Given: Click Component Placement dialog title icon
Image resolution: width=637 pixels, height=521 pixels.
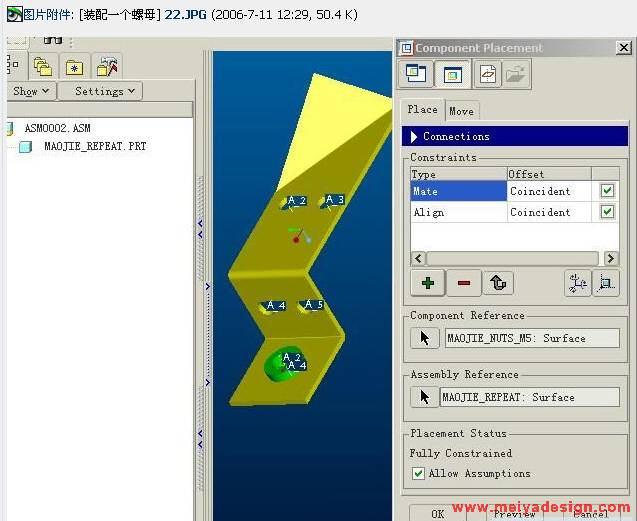Looking at the screenshot, I should tap(406, 48).
